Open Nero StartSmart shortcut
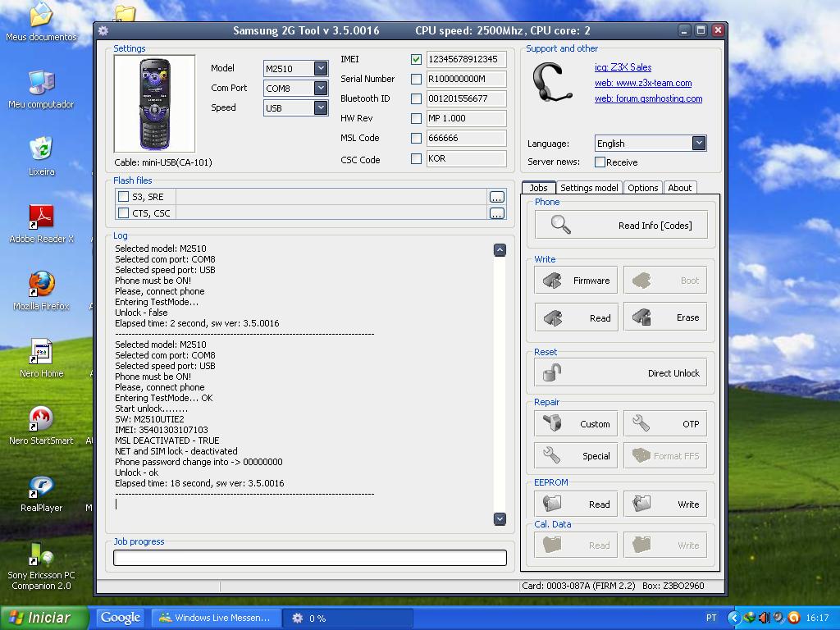 (41, 427)
